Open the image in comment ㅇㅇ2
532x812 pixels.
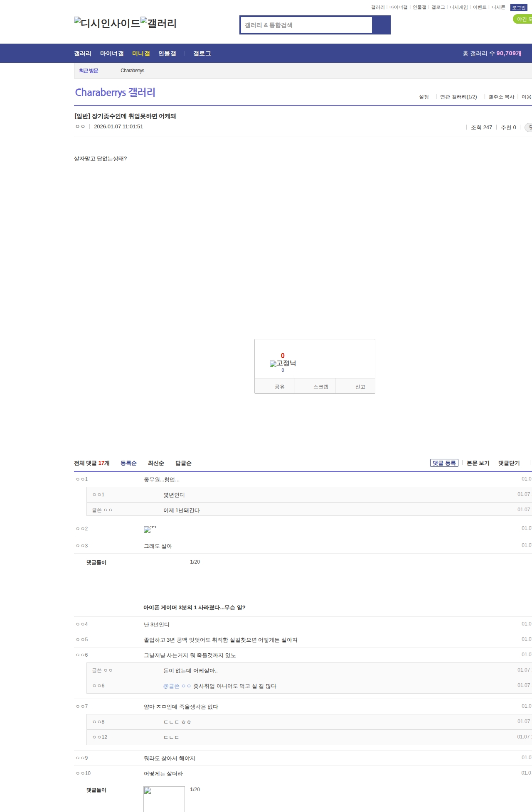tap(150, 529)
